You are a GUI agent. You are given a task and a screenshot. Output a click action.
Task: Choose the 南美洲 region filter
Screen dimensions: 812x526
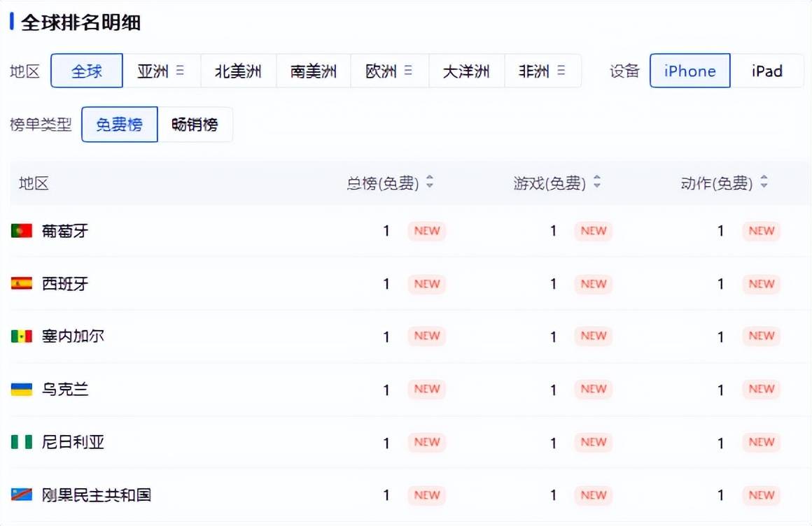point(314,71)
